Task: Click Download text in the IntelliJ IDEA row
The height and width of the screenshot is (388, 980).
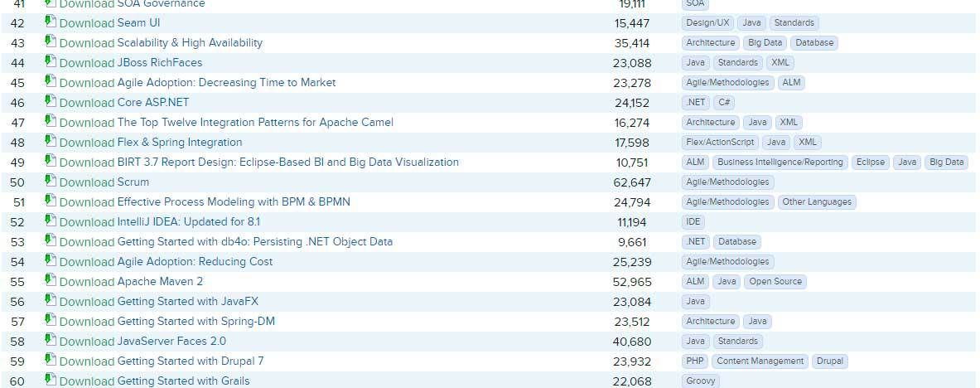Action: (87, 222)
